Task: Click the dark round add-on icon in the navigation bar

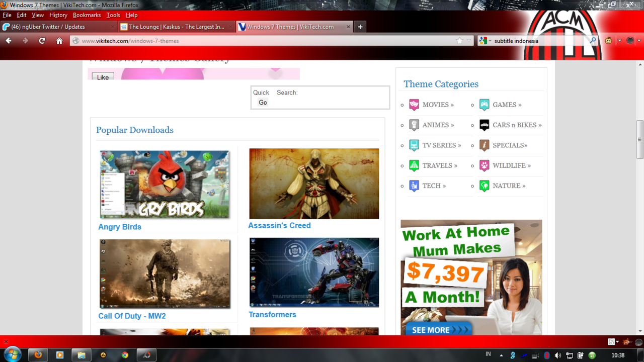Action: point(630,41)
